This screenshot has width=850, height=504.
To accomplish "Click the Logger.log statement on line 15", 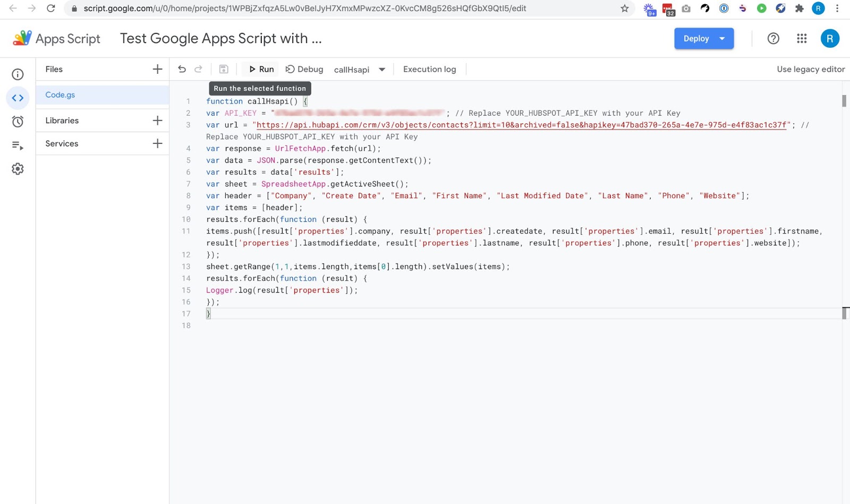I will (x=282, y=290).
